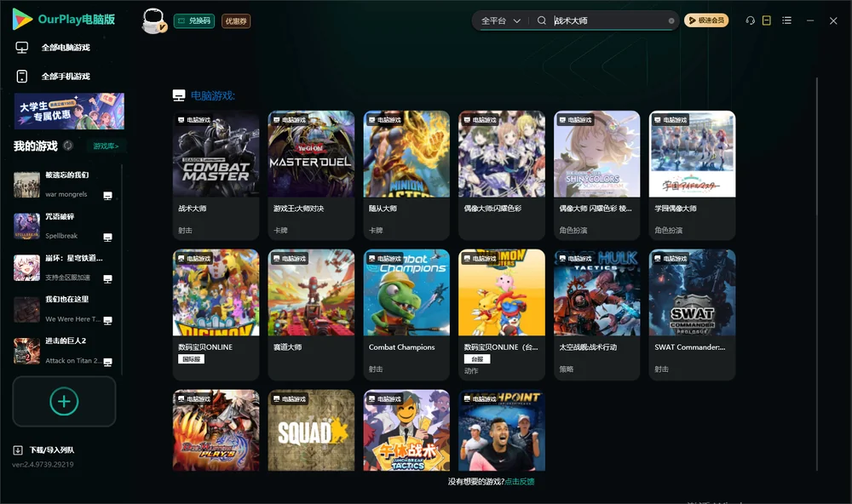This screenshot has width=852, height=504.
Task: Open 偶像大师 闪耀色彩 棱... Shinycolors card
Action: 596,175
